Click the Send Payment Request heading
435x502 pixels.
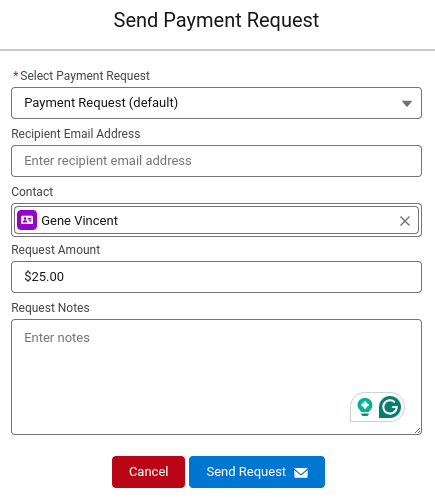(216, 21)
